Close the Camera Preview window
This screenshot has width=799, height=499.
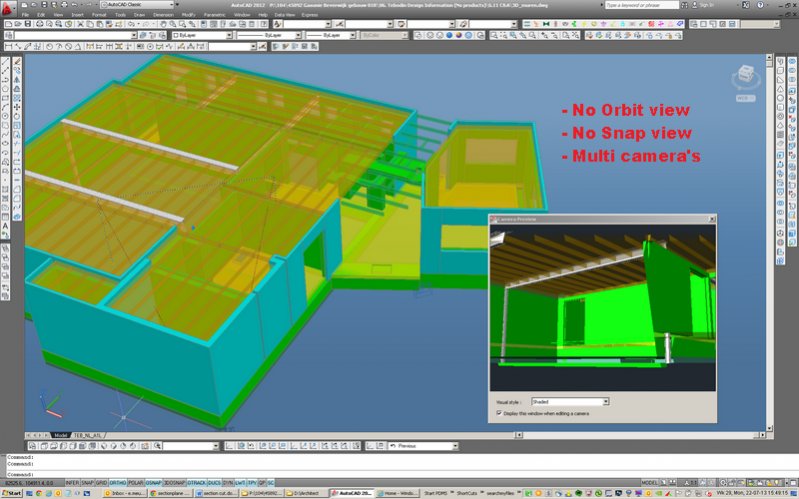[x=712, y=219]
